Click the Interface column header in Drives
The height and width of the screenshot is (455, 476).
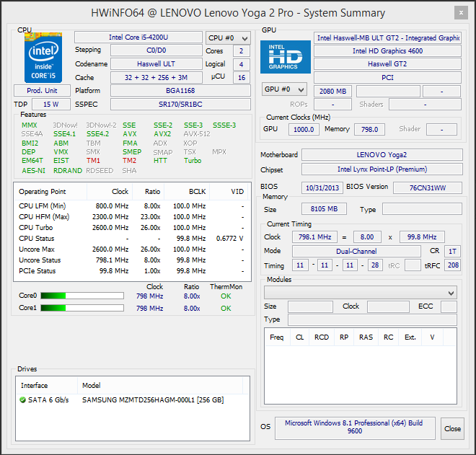tap(47, 386)
